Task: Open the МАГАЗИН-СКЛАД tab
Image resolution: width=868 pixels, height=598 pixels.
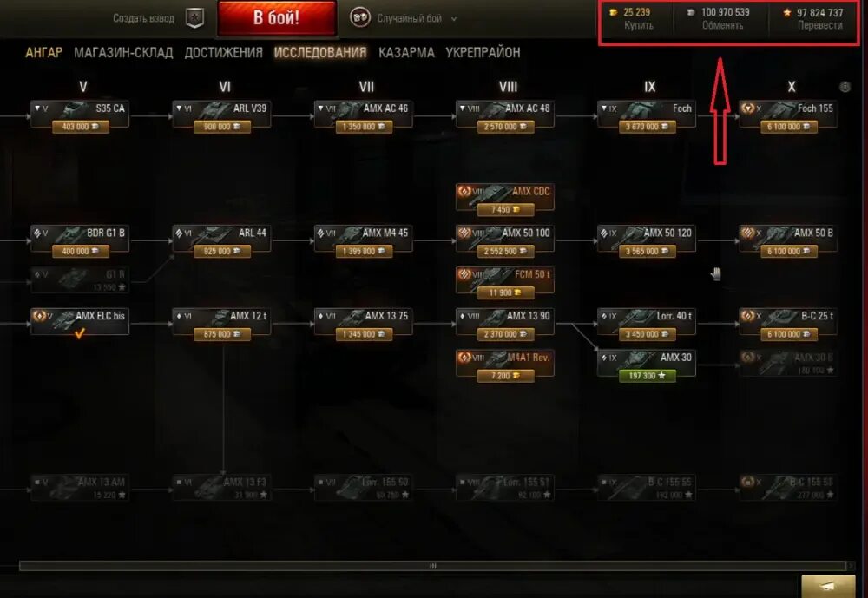Action: point(123,53)
